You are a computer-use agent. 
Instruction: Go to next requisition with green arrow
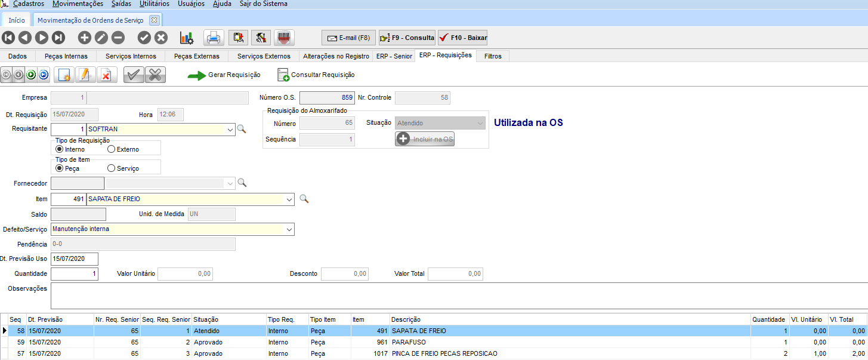tap(30, 75)
